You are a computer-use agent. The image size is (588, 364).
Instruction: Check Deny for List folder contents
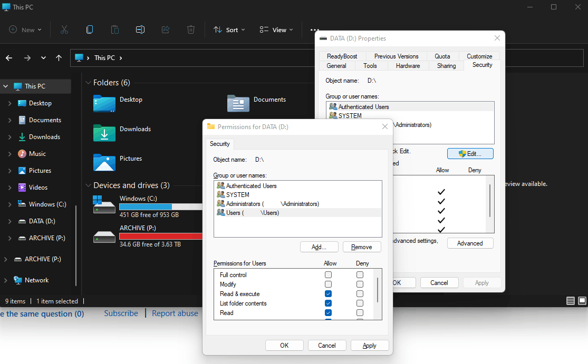(360, 303)
